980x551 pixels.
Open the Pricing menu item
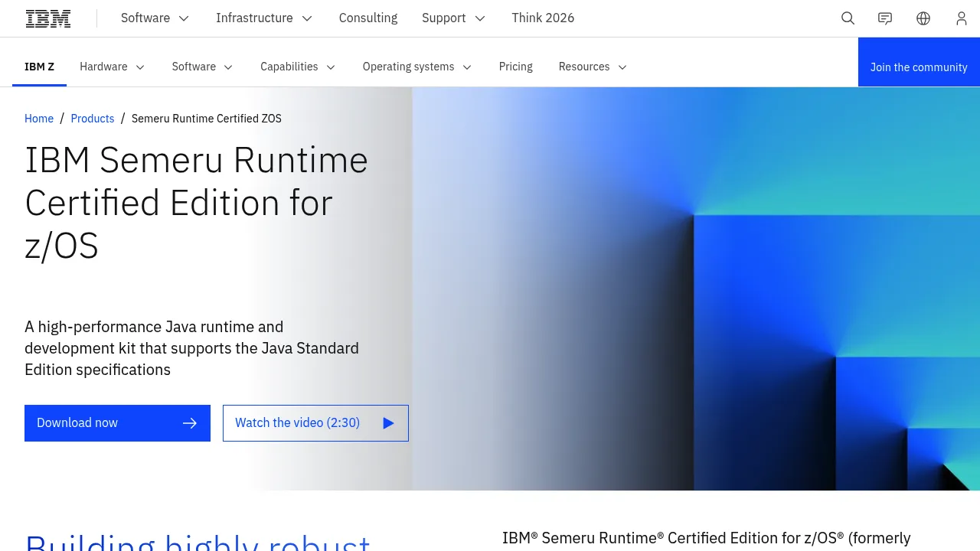[x=516, y=67]
